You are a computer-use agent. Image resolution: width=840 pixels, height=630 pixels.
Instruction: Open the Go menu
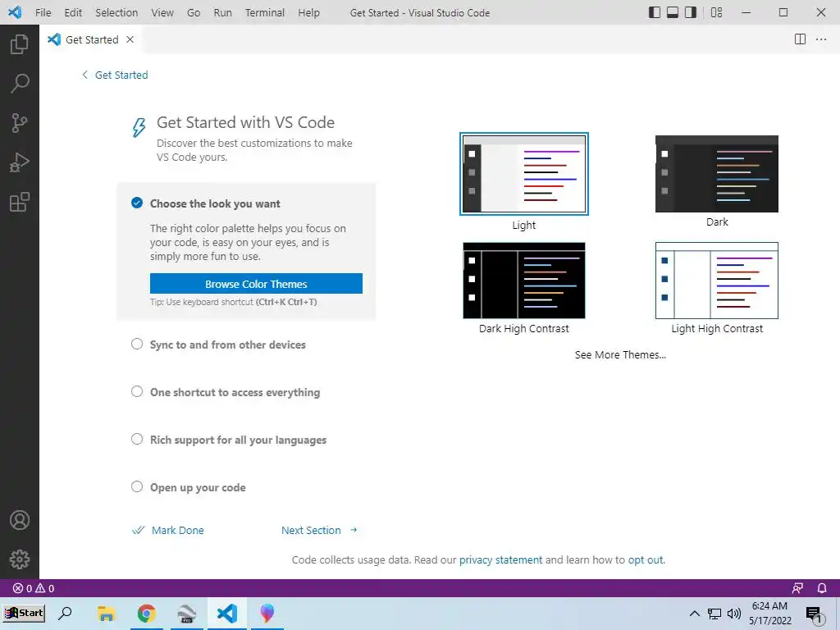194,12
